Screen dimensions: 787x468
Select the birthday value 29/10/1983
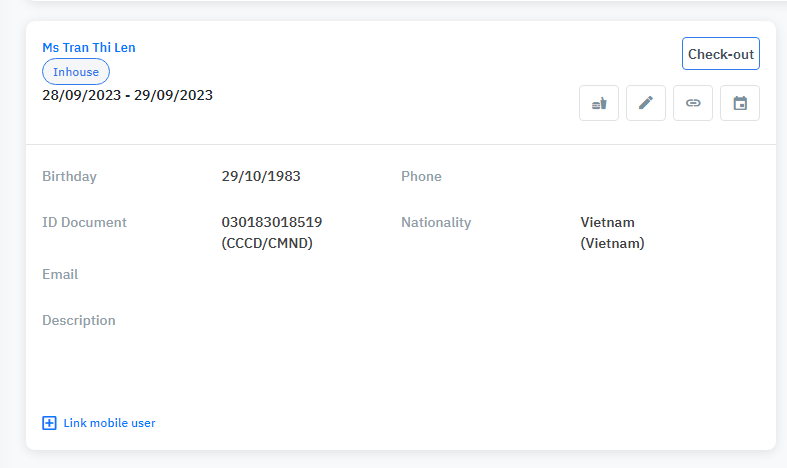pos(261,176)
